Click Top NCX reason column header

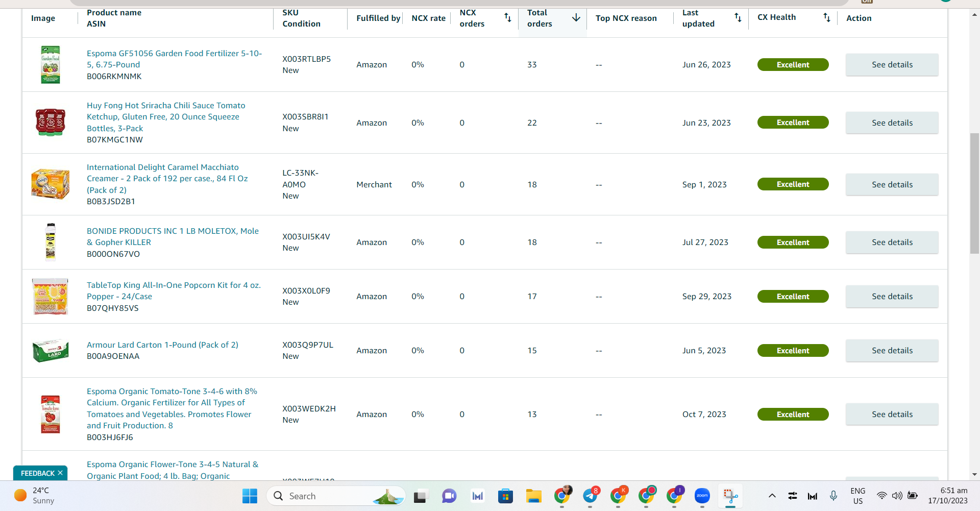click(x=626, y=18)
